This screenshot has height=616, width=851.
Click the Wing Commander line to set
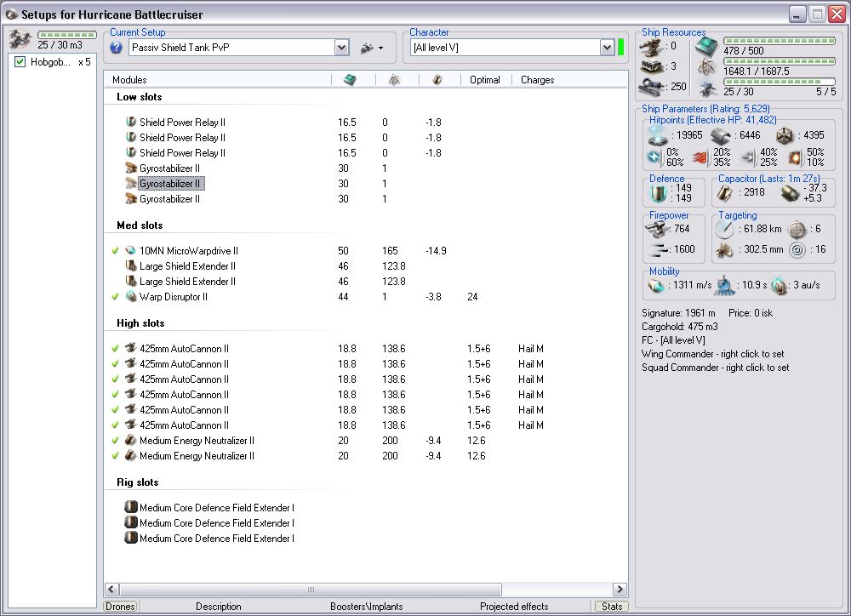712,354
